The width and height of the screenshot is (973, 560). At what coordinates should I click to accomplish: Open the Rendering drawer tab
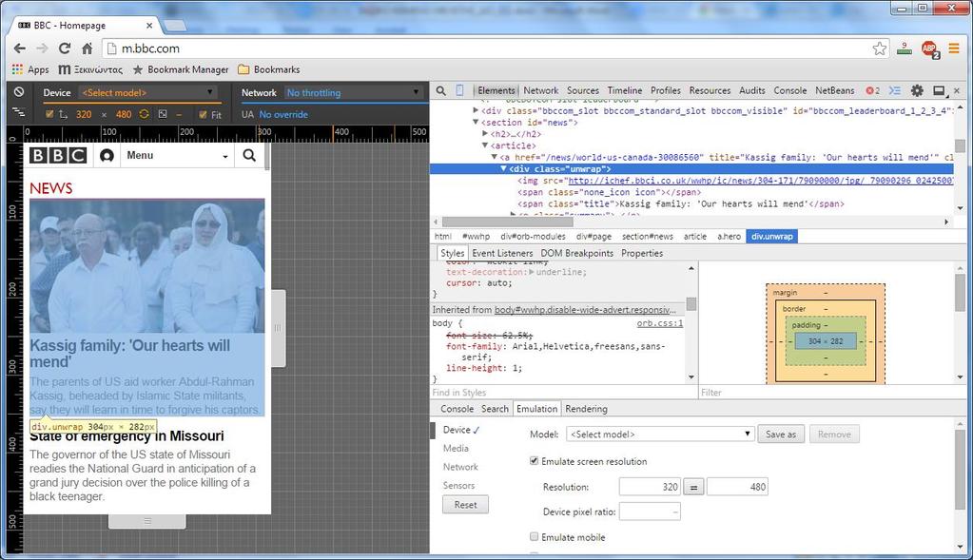[586, 409]
